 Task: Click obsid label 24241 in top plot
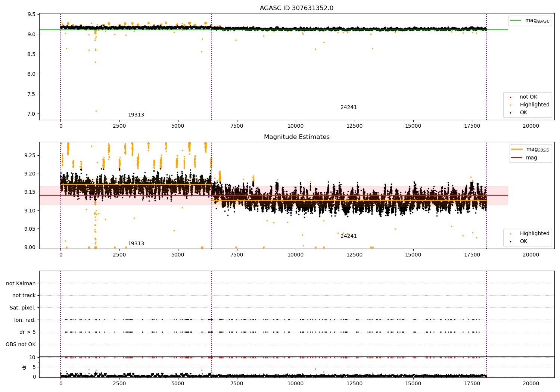(349, 108)
